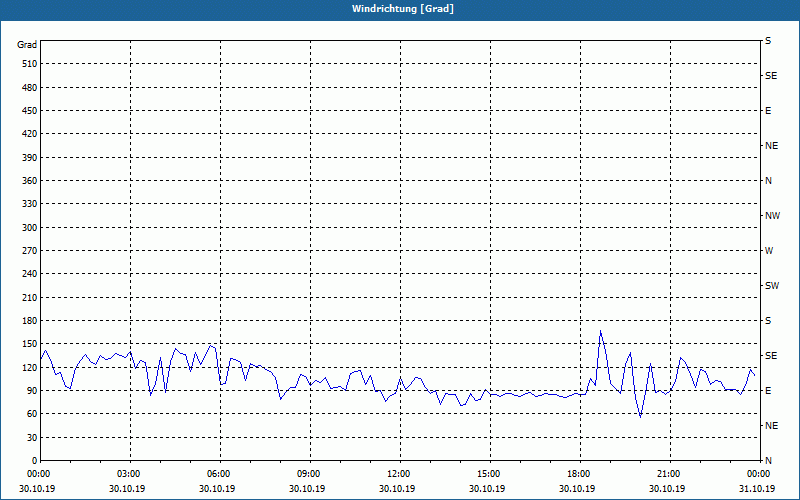Click the Grad unit label on the axis

27,45
